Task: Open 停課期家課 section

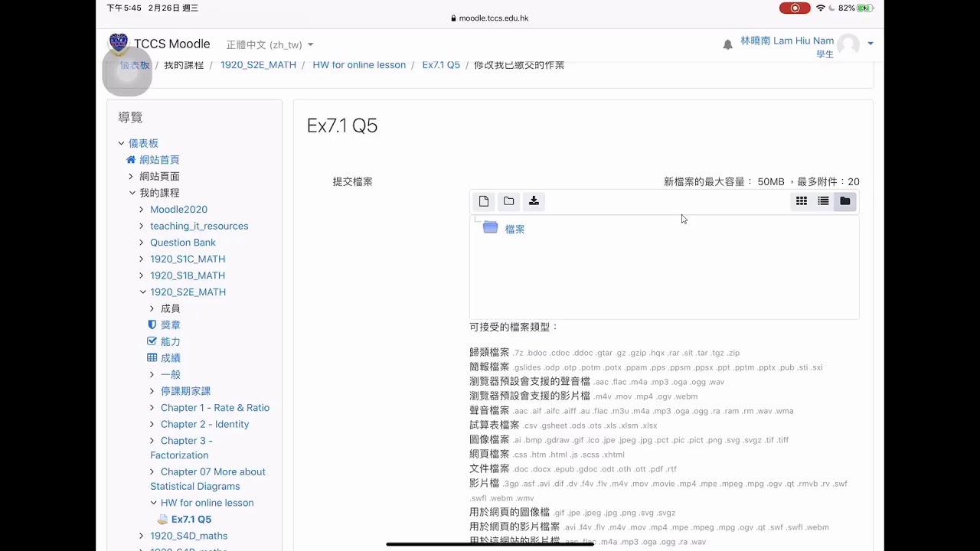Action: (185, 391)
